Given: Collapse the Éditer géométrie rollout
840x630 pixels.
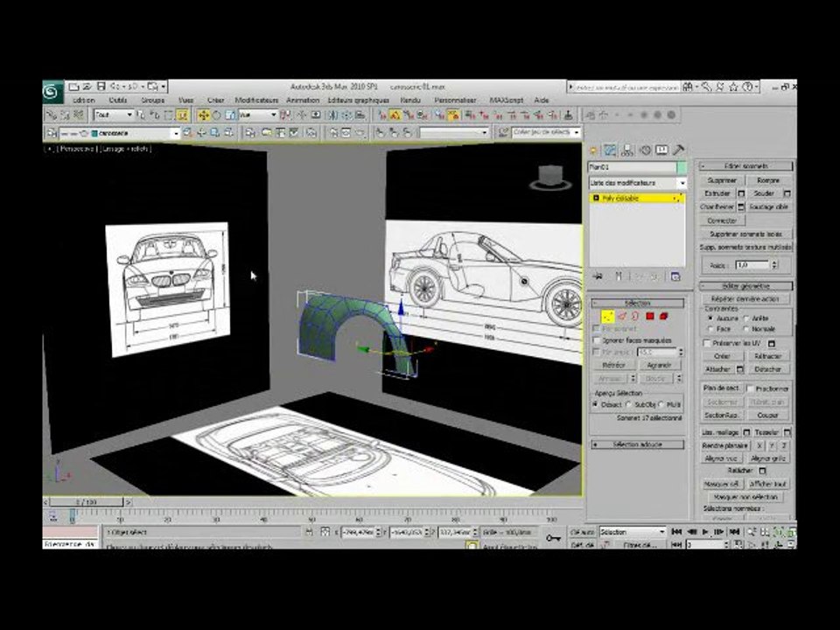Looking at the screenshot, I should click(x=745, y=286).
